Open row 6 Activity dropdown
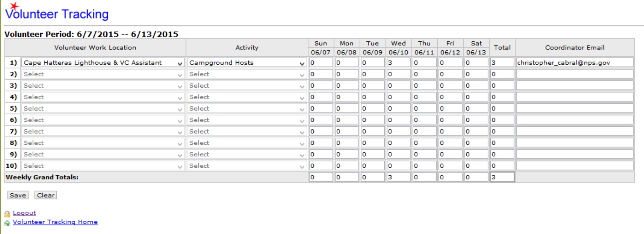The width and height of the screenshot is (644, 234). point(247,120)
